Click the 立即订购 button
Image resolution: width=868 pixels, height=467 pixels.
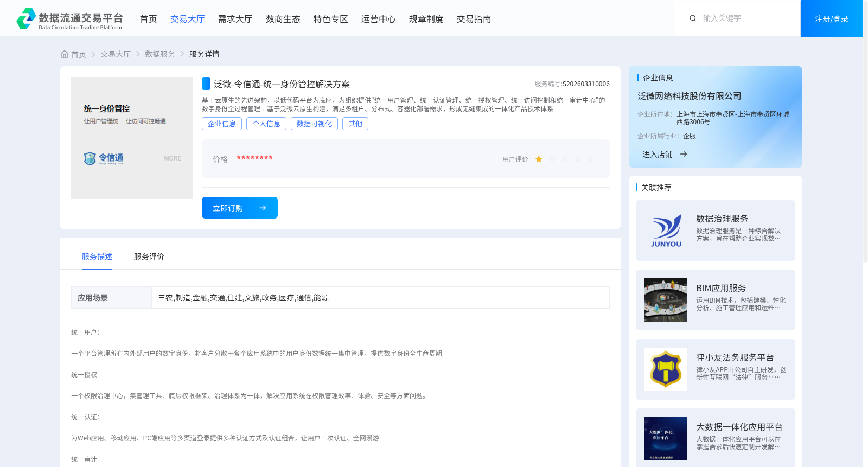click(240, 208)
